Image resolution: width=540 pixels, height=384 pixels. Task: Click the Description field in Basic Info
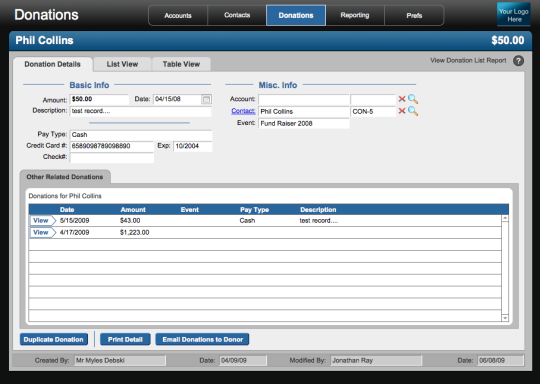click(141, 111)
